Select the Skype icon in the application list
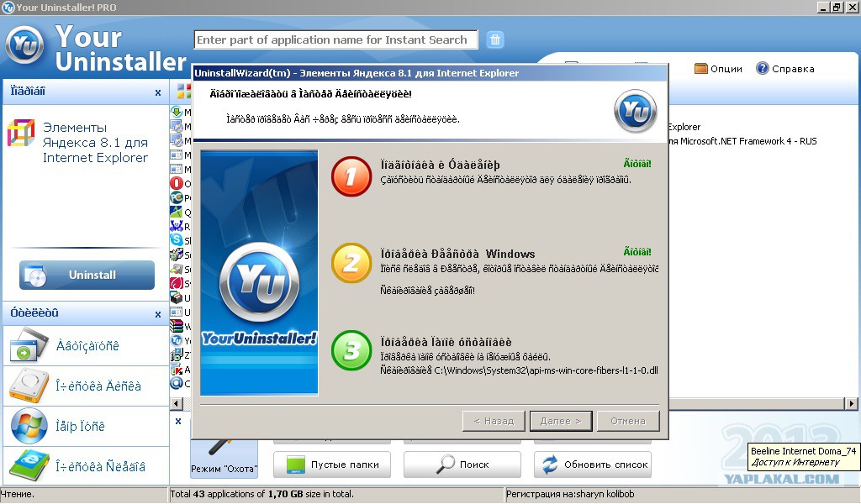 pos(177,239)
